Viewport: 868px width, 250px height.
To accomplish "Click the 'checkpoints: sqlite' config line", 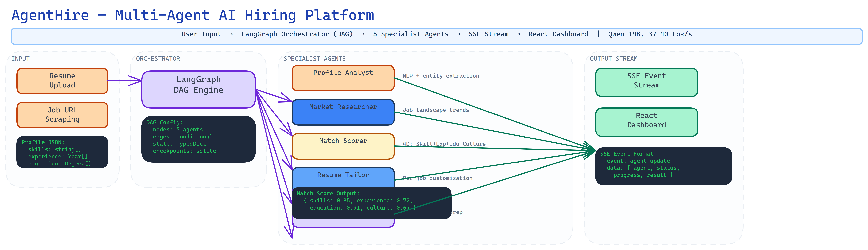I will coord(184,151).
